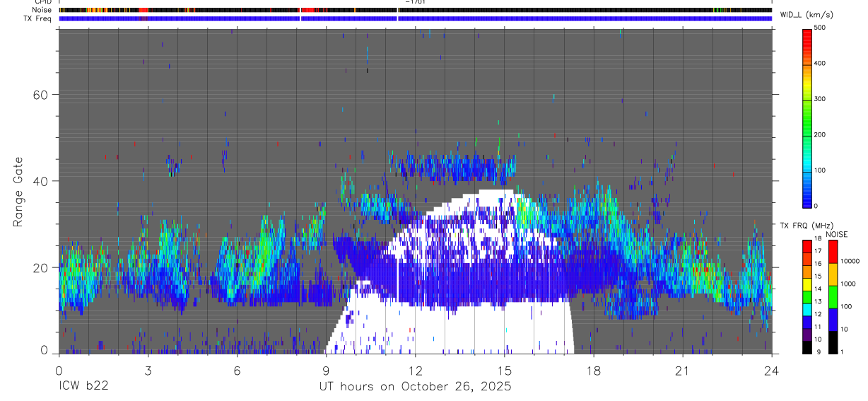Click the TX frequency stepped color bar
Image resolution: width=868 pixels, height=401 pixels.
point(807,296)
